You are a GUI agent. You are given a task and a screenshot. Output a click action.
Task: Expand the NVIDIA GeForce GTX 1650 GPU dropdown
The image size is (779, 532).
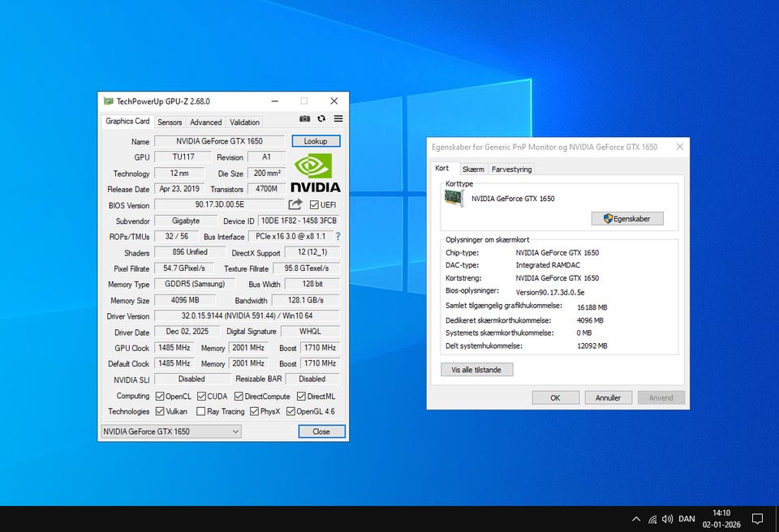[x=171, y=431]
